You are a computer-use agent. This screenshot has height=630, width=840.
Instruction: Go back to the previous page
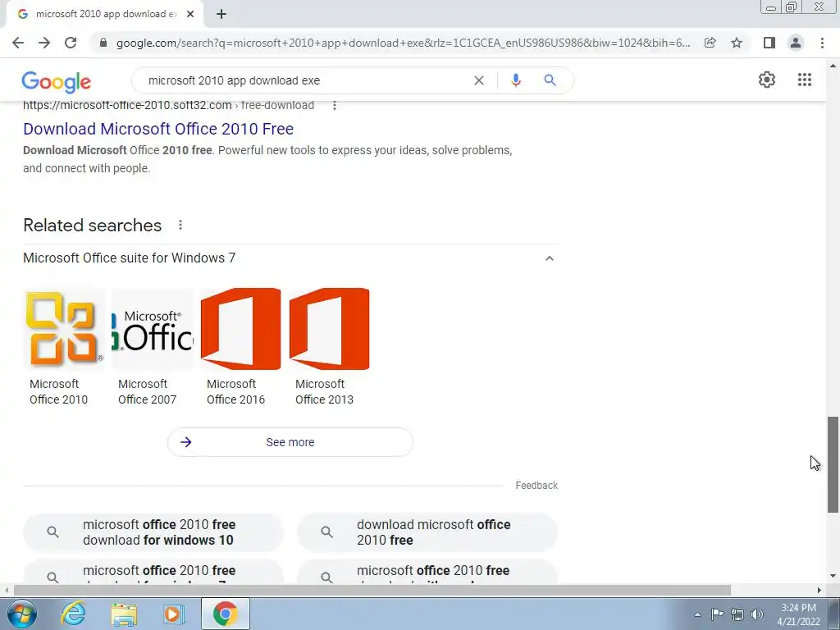(18, 43)
